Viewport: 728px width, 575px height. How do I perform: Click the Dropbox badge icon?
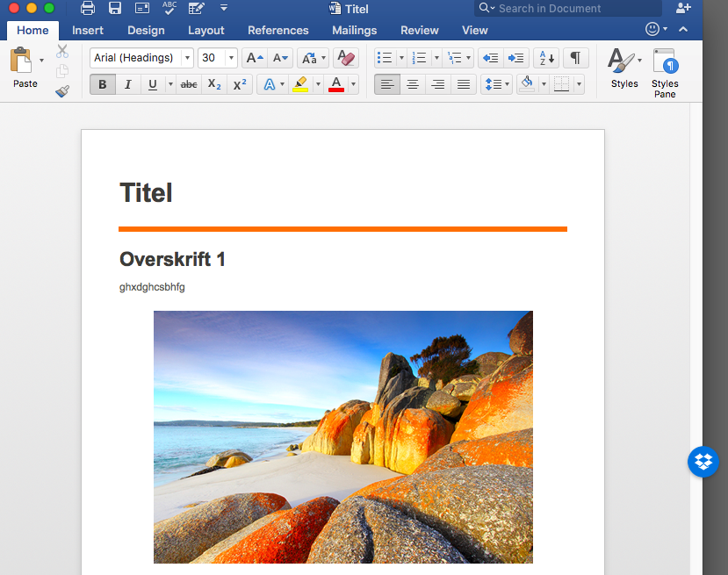pyautogui.click(x=703, y=462)
